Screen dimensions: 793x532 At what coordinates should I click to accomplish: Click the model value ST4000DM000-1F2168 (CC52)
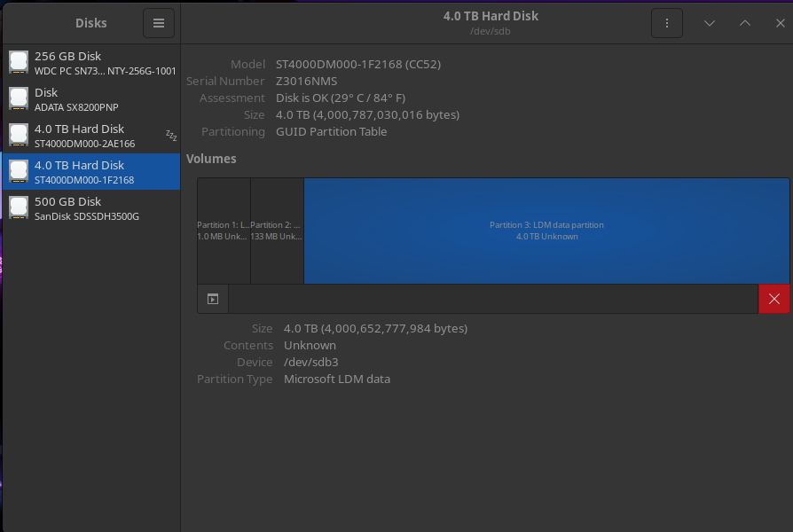coord(358,64)
